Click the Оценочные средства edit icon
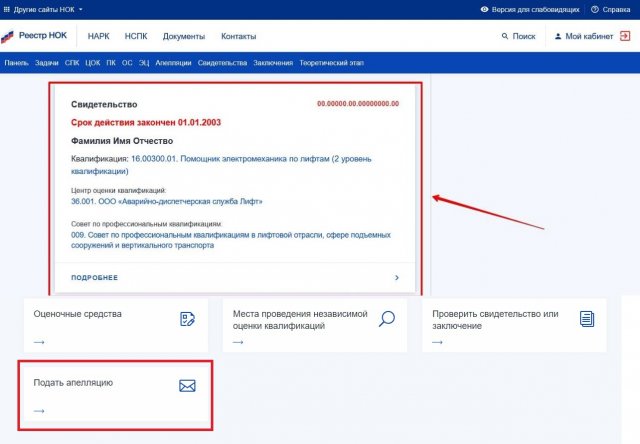The width and height of the screenshot is (640, 444). (186, 319)
